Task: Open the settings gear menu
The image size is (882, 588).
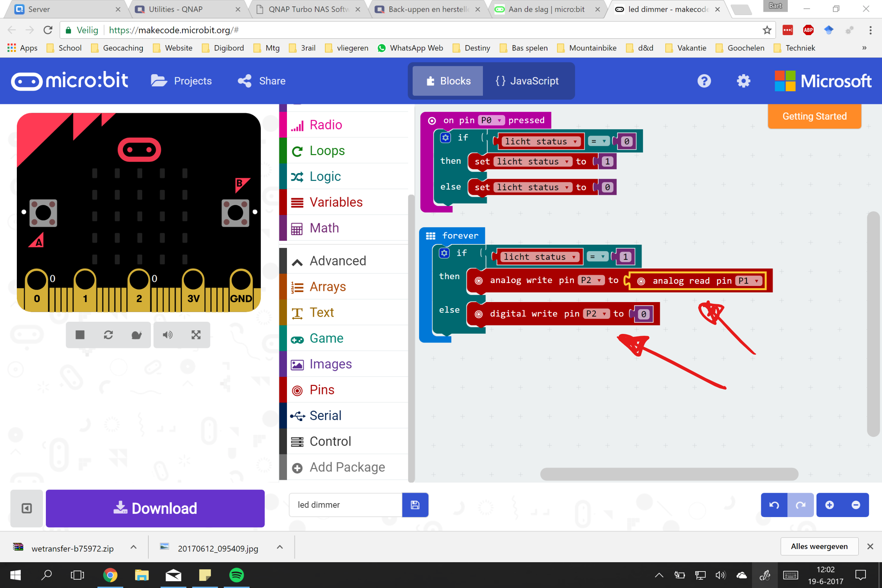Action: tap(743, 81)
